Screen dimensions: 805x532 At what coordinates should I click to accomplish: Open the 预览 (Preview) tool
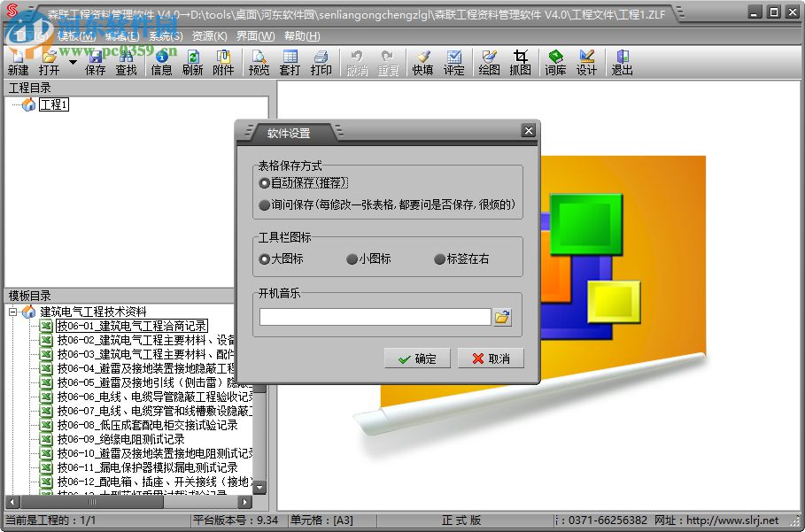pos(258,60)
